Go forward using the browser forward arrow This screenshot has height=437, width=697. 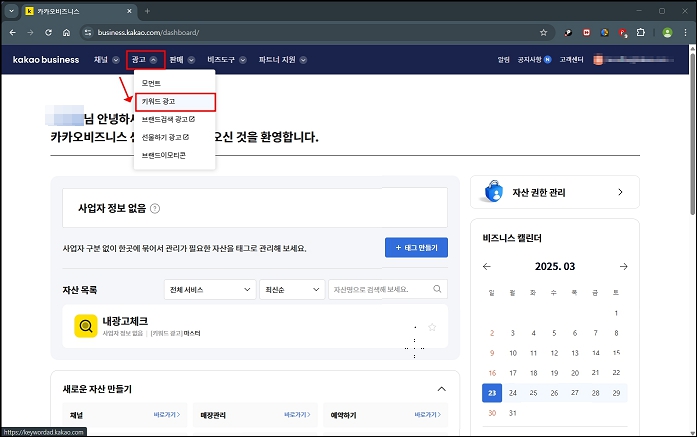tap(30, 32)
